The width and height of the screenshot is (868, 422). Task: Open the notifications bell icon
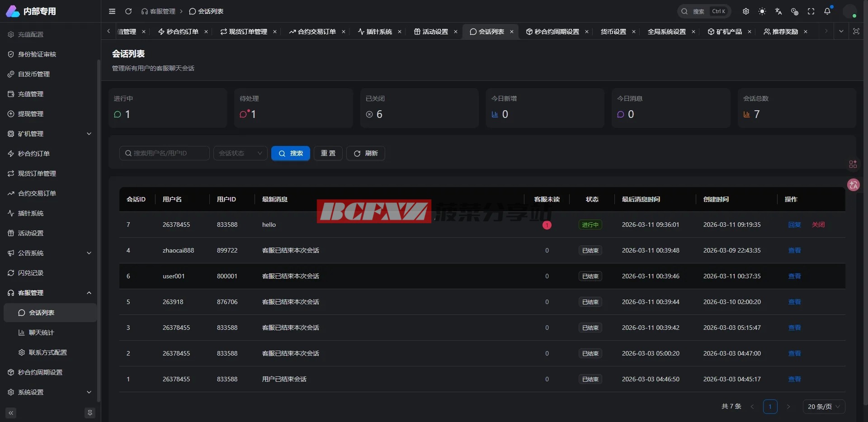[827, 11]
